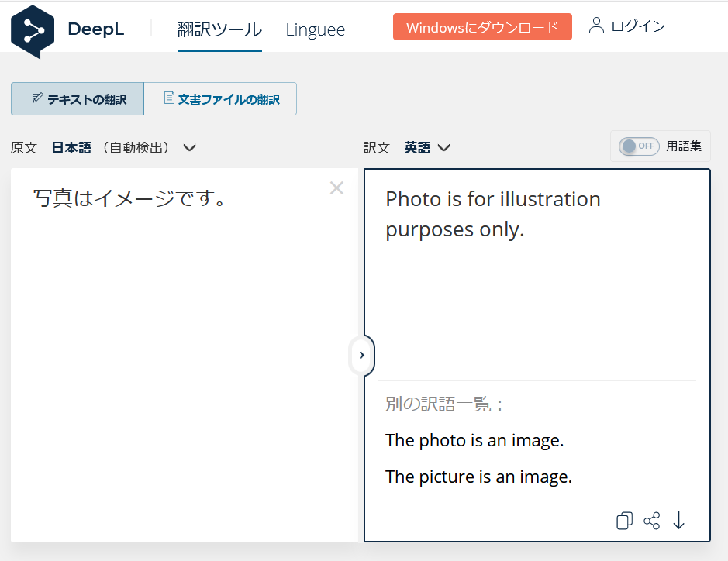The width and height of the screenshot is (728, 561).
Task: Download translation with the down arrow icon
Action: click(x=679, y=521)
